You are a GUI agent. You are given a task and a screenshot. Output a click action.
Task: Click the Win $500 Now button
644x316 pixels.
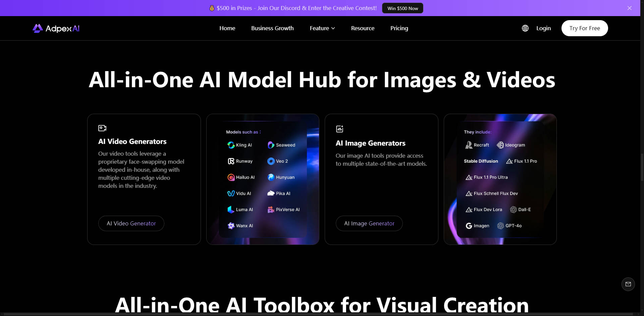[x=402, y=8]
